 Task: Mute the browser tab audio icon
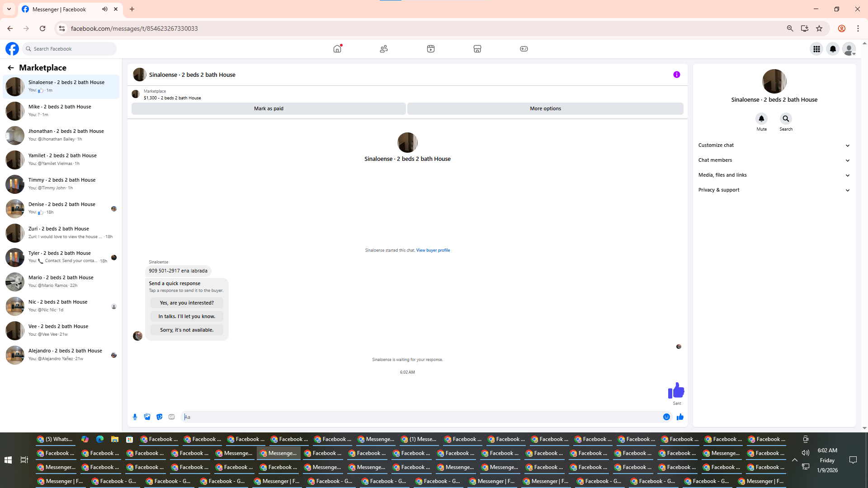click(x=104, y=9)
